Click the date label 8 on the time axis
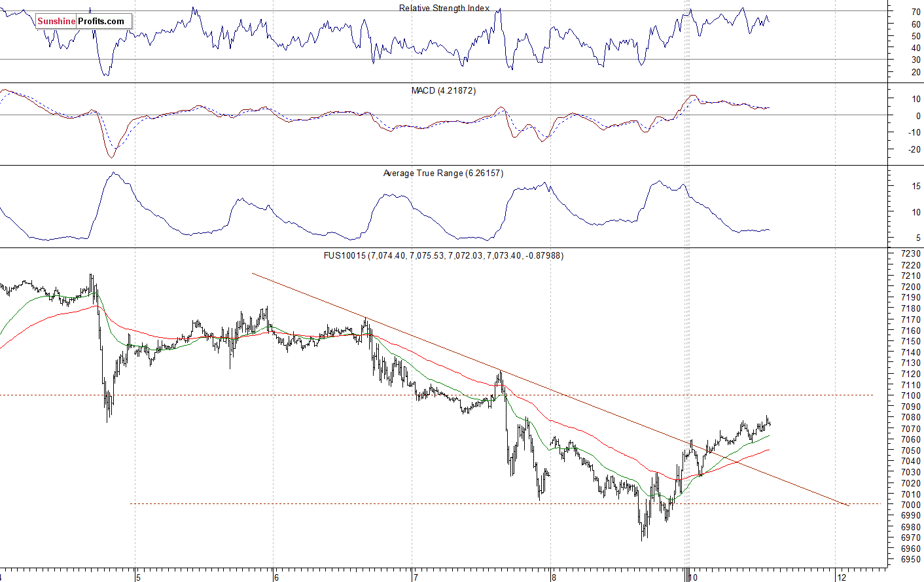924x582 pixels. 554,577
